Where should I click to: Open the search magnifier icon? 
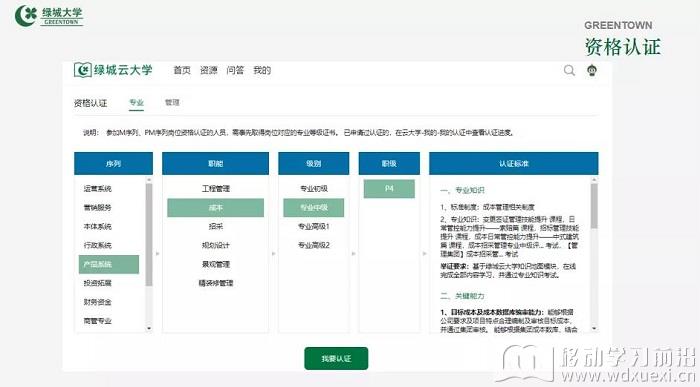coord(569,70)
